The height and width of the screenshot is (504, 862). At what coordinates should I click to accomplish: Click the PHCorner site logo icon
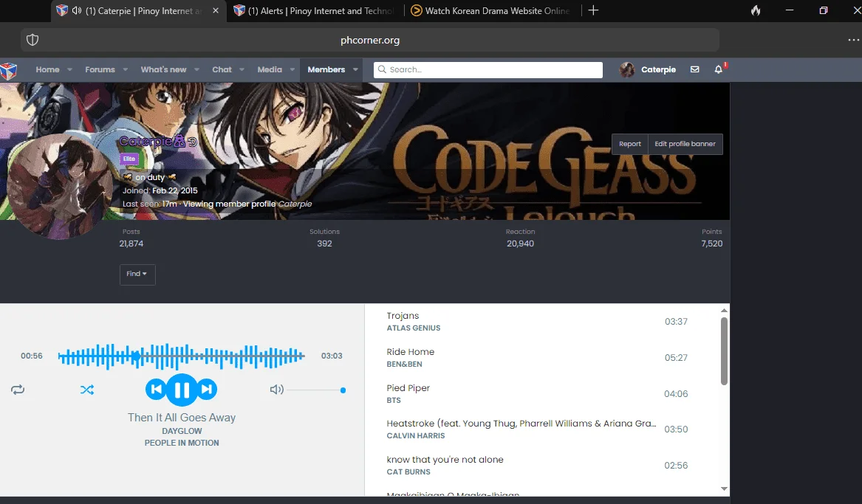click(x=8, y=70)
